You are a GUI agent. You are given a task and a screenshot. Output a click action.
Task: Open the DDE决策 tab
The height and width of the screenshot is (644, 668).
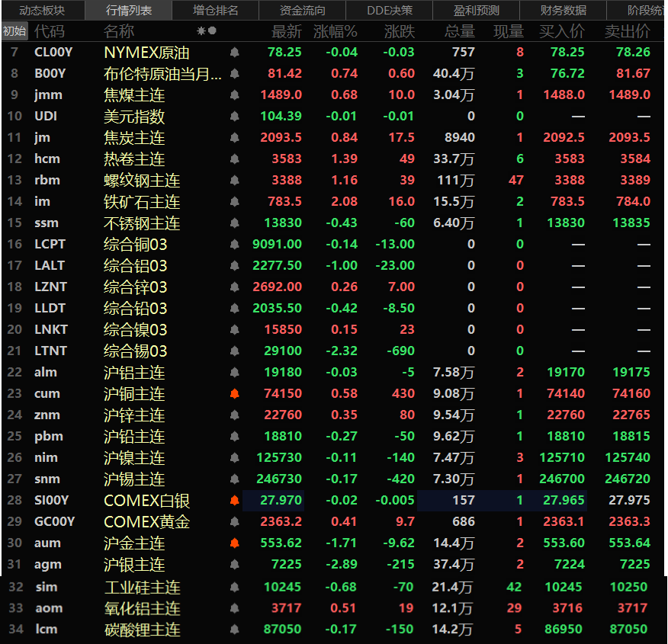point(390,11)
